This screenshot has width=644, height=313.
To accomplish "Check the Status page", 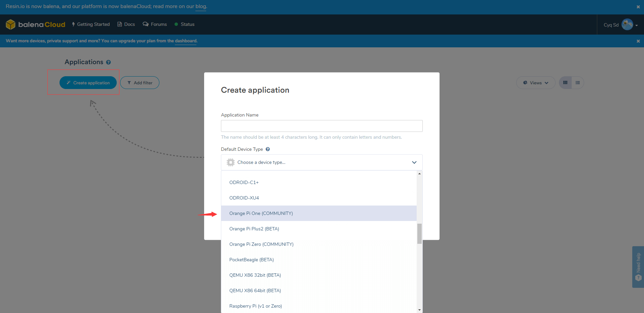I will click(184, 24).
